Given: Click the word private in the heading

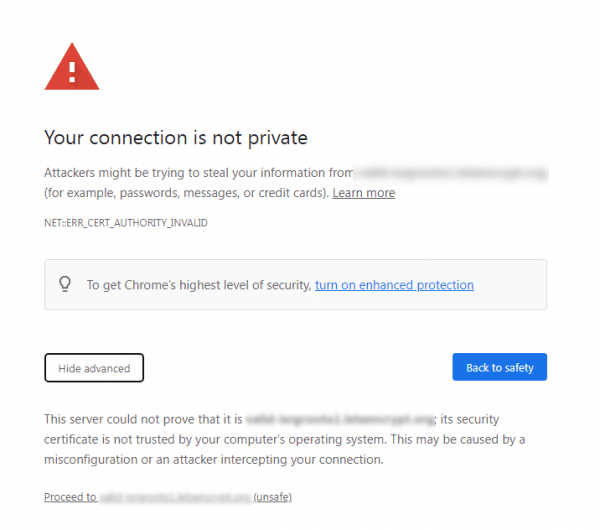Looking at the screenshot, I should (277, 138).
